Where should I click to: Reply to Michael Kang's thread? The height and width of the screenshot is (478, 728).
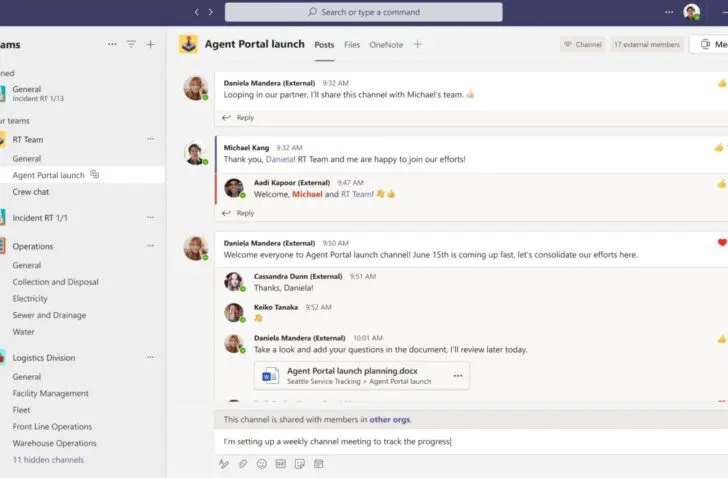pyautogui.click(x=238, y=213)
